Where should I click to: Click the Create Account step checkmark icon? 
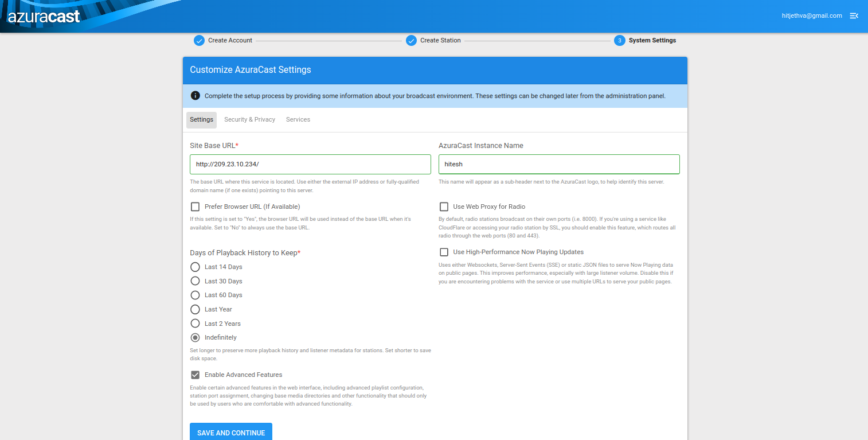199,40
